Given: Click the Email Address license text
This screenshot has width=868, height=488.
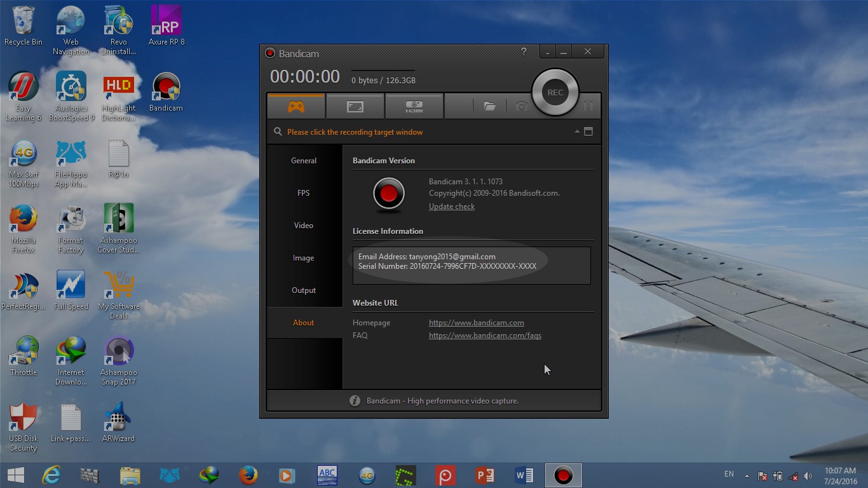Looking at the screenshot, I should (427, 257).
